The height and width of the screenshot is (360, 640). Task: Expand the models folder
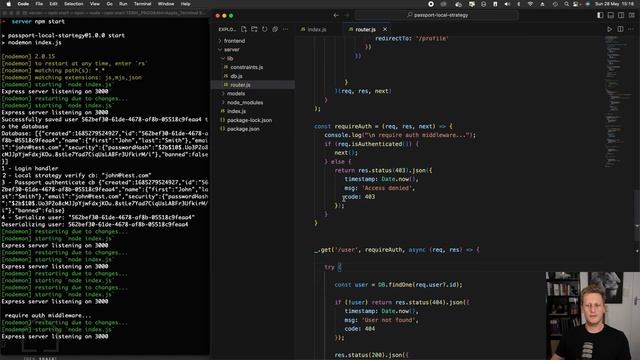[x=236, y=93]
